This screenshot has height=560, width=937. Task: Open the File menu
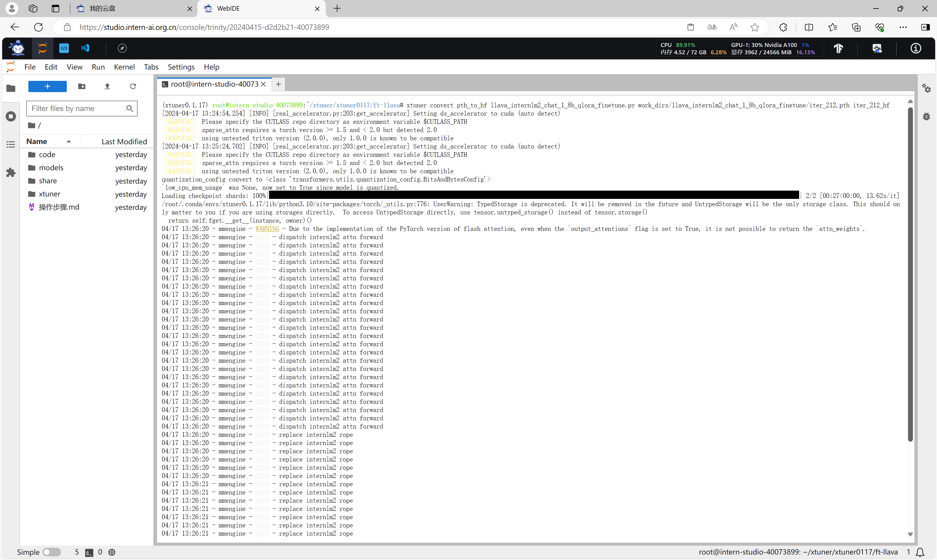[x=30, y=67]
